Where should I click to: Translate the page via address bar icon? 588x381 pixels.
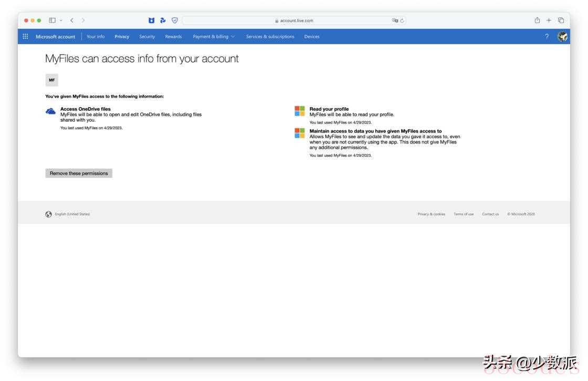tap(395, 20)
